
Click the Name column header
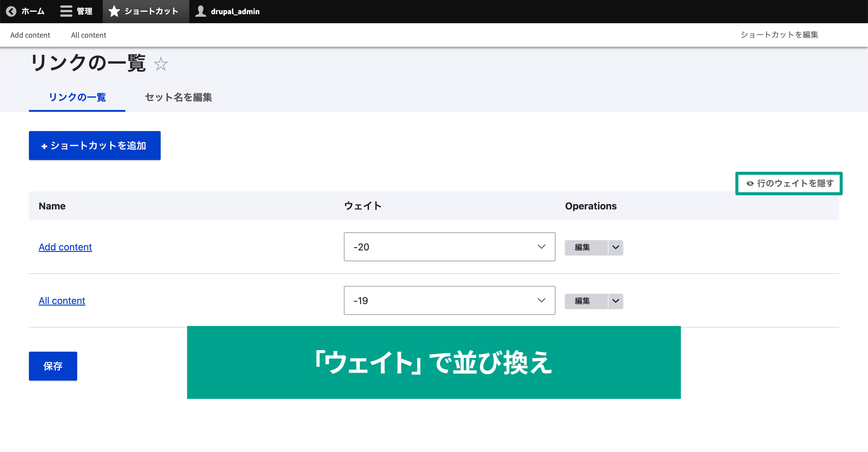click(x=52, y=206)
